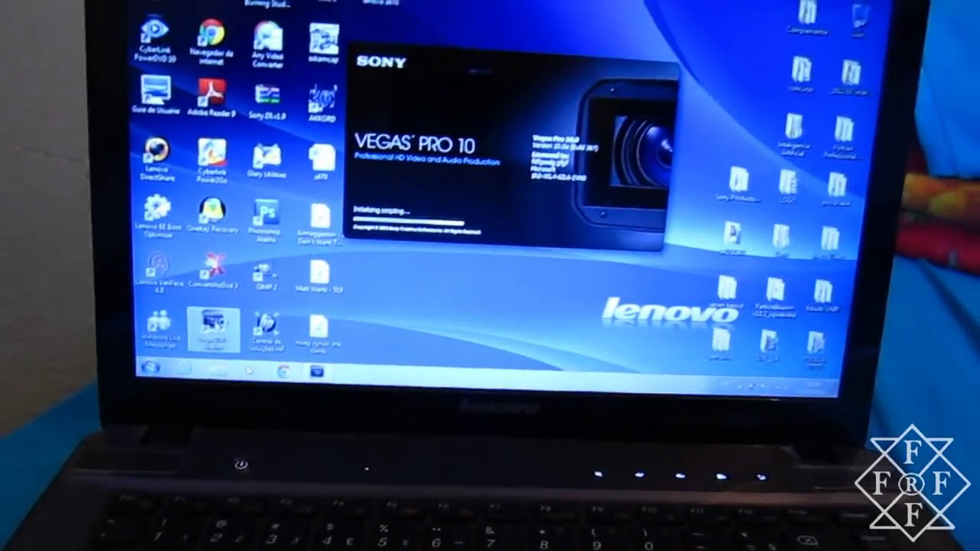The width and height of the screenshot is (980, 551).
Task: Open the CyberLink Power2Go desktop shortcut
Action: point(212,160)
